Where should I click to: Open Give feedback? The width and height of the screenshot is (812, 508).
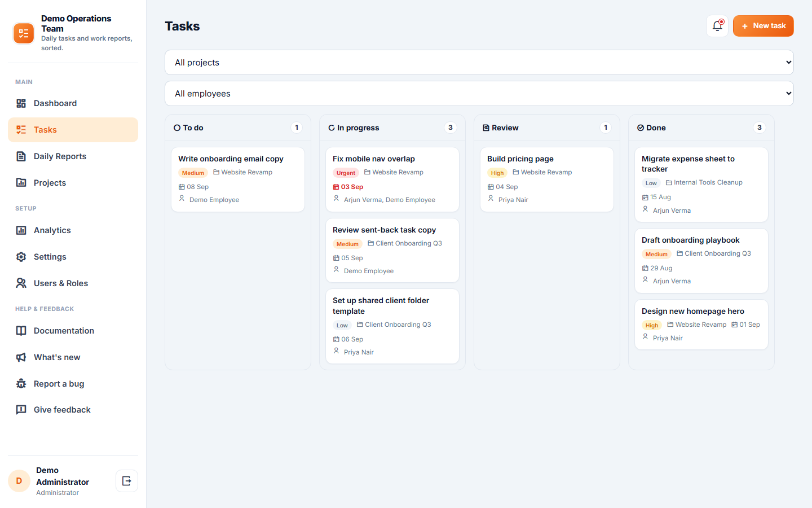point(73,410)
